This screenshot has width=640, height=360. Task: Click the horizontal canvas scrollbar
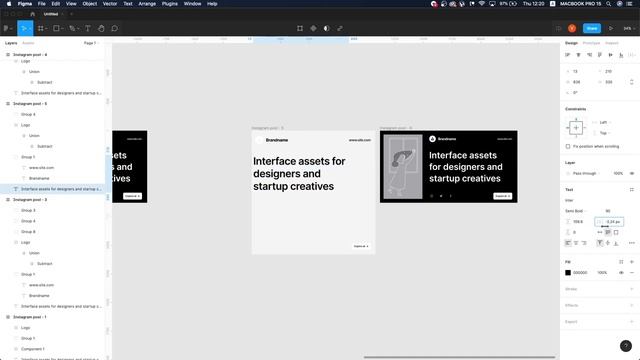click(459, 357)
